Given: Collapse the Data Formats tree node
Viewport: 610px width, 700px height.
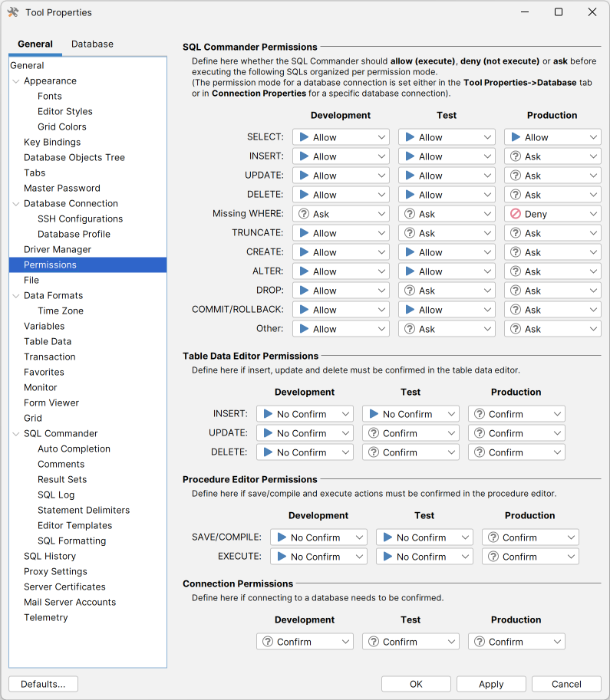Looking at the screenshot, I should 16,296.
